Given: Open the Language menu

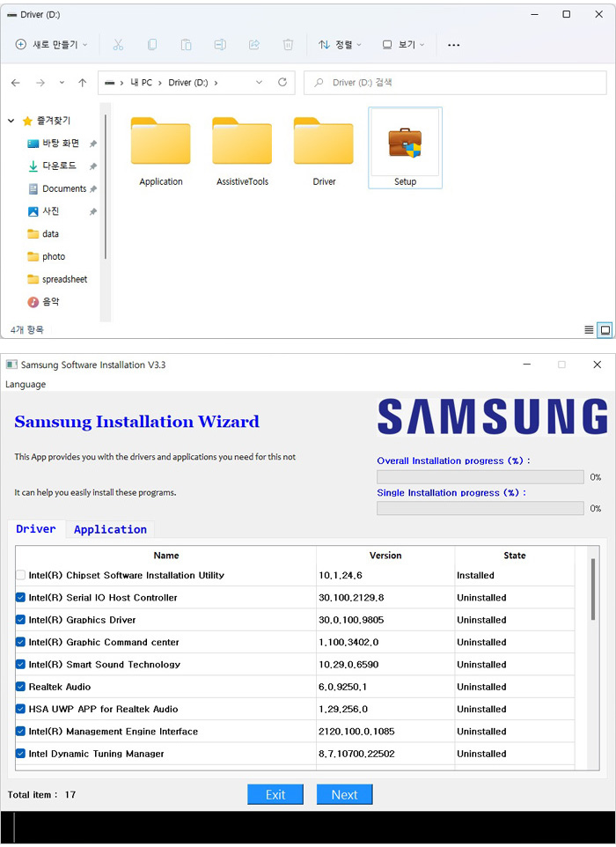Looking at the screenshot, I should click(x=26, y=385).
